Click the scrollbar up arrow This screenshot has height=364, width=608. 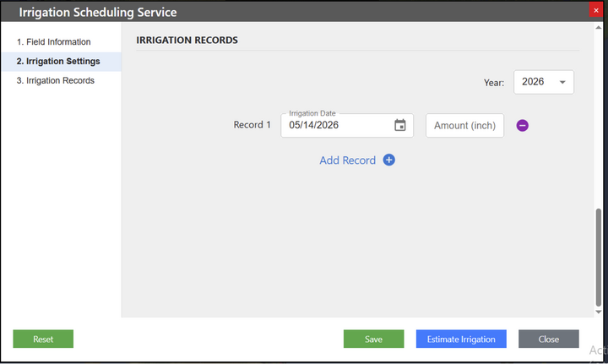[599, 28]
